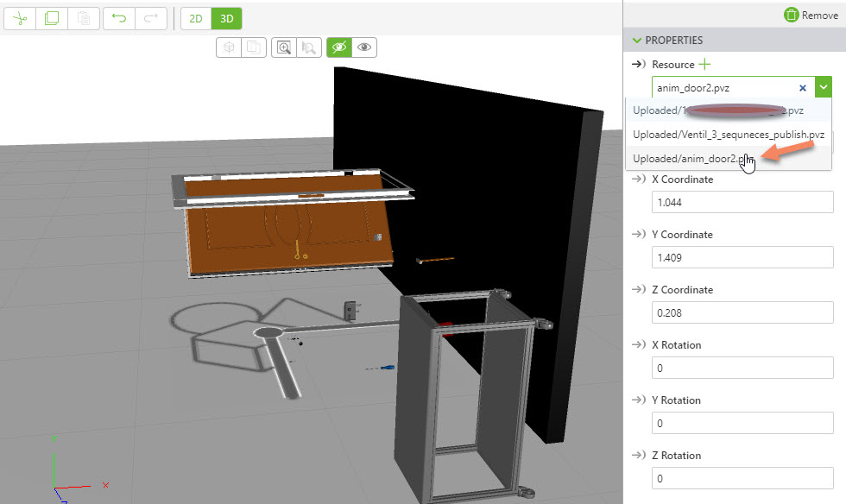Click the Remove button
This screenshot has height=504, width=846.
810,15
